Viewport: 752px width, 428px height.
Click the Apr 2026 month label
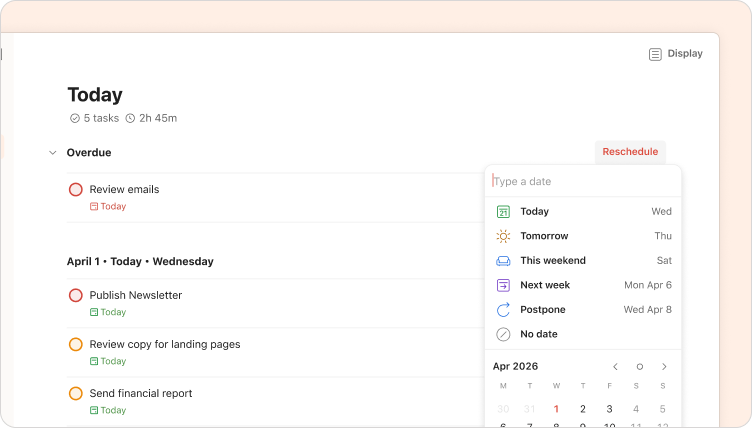click(516, 366)
